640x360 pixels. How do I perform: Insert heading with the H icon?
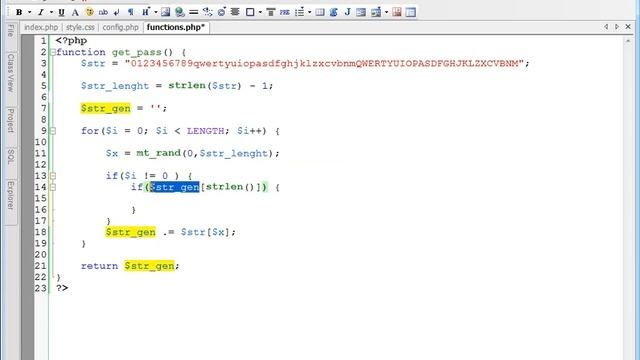tap(145, 12)
